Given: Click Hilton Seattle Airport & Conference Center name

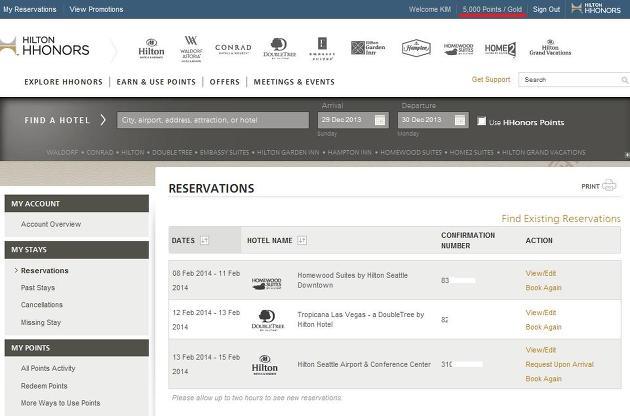Looking at the screenshot, I should pyautogui.click(x=364, y=365).
